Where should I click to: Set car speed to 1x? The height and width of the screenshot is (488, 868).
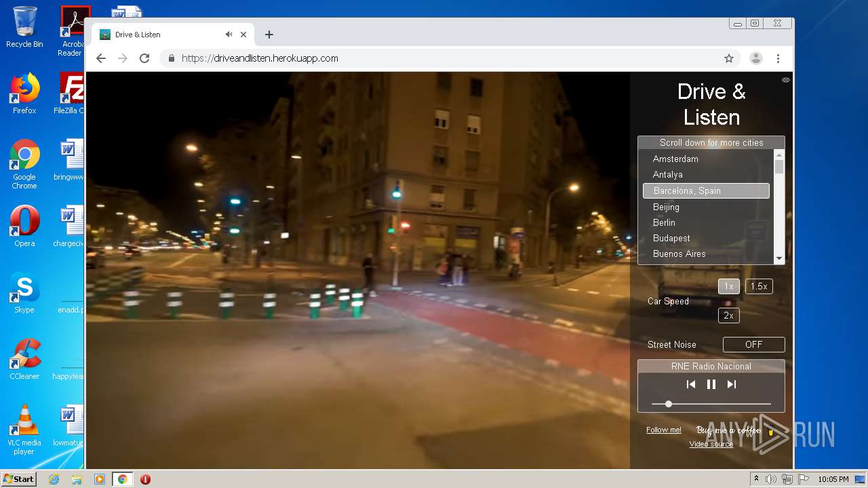click(728, 286)
